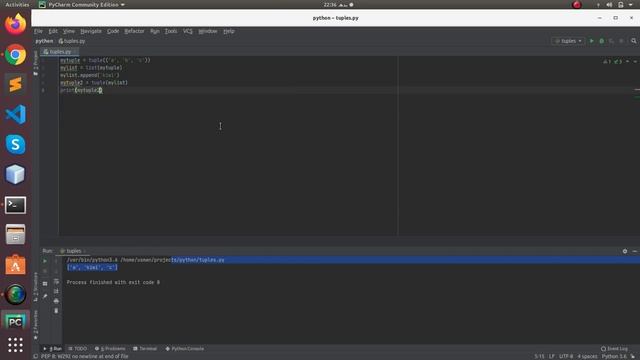The height and width of the screenshot is (360, 640).
Task: Click the lock icon in status bar
Action: pyautogui.click(x=634, y=356)
